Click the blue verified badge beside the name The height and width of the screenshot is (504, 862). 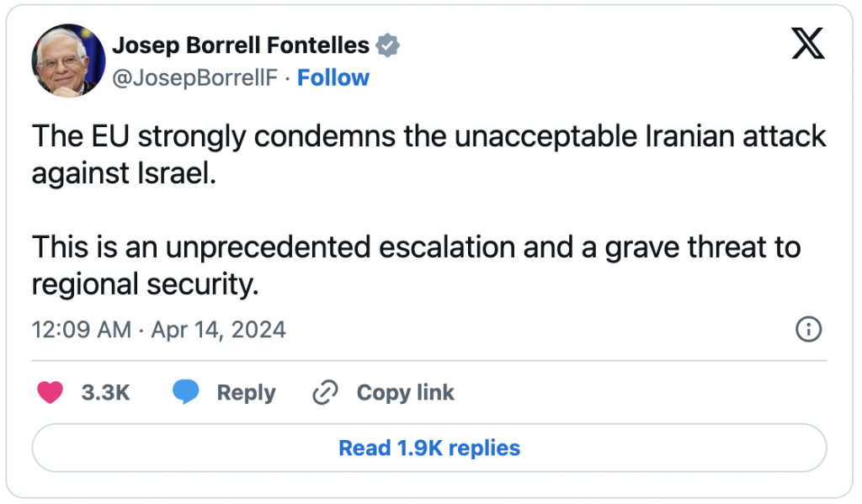tap(386, 45)
